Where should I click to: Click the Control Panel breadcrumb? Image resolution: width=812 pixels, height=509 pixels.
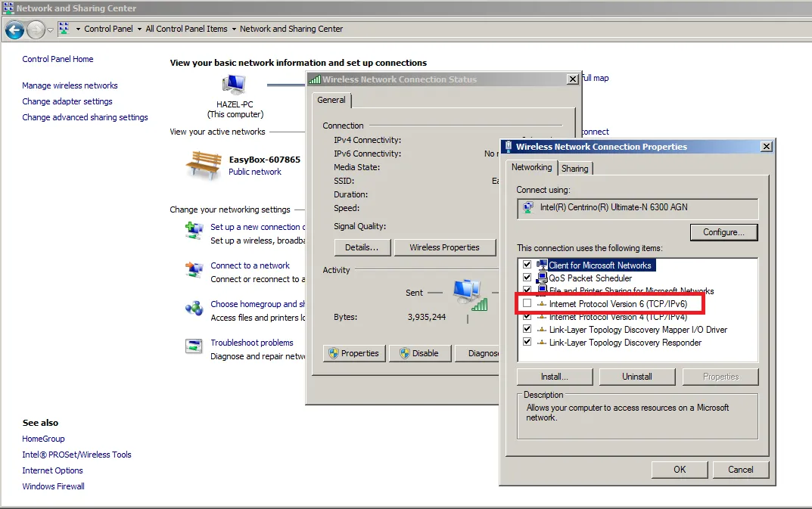pyautogui.click(x=108, y=29)
